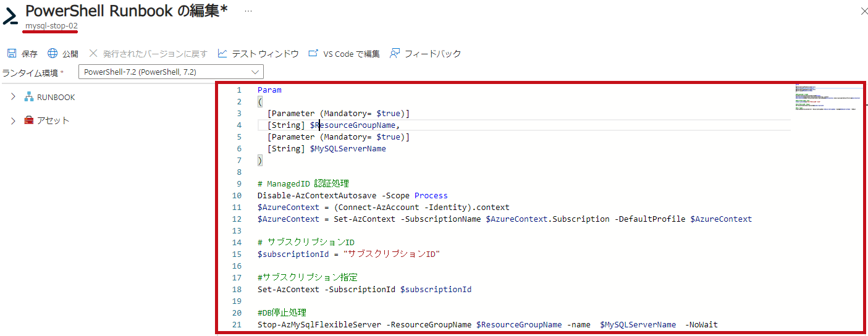Click the revert X icon
This screenshot has width=868, height=336.
pyautogui.click(x=93, y=54)
